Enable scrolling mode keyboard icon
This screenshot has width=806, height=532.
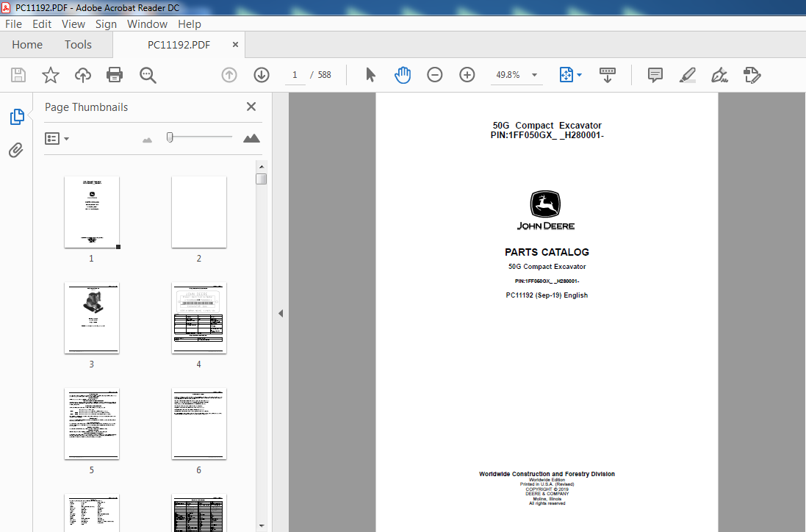(608, 75)
